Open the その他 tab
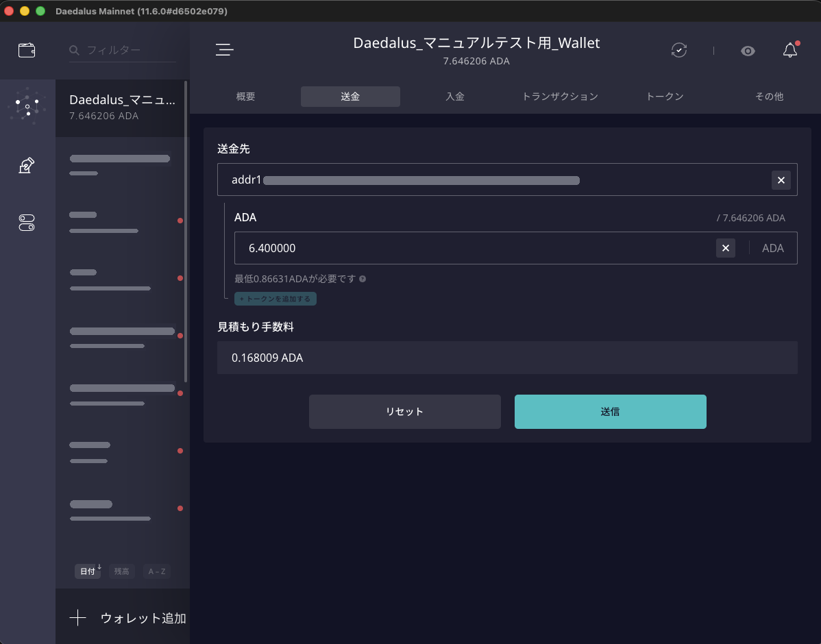The height and width of the screenshot is (644, 821). [769, 97]
